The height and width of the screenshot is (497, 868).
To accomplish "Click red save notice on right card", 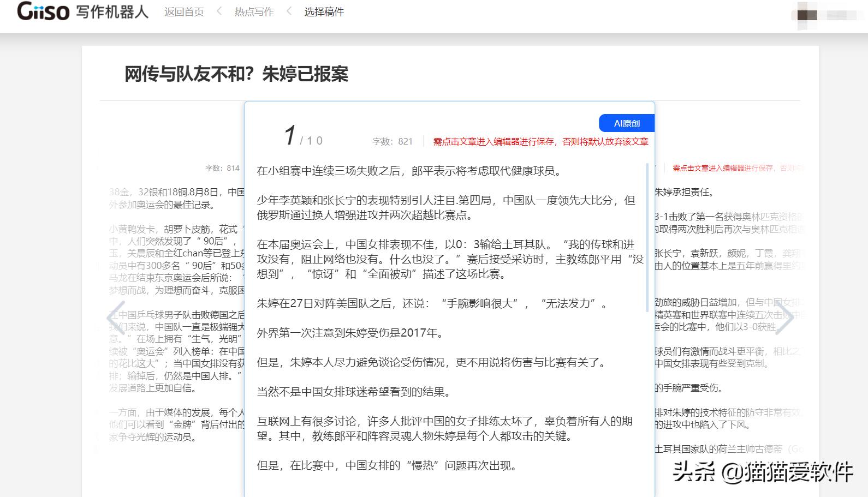I will click(737, 168).
